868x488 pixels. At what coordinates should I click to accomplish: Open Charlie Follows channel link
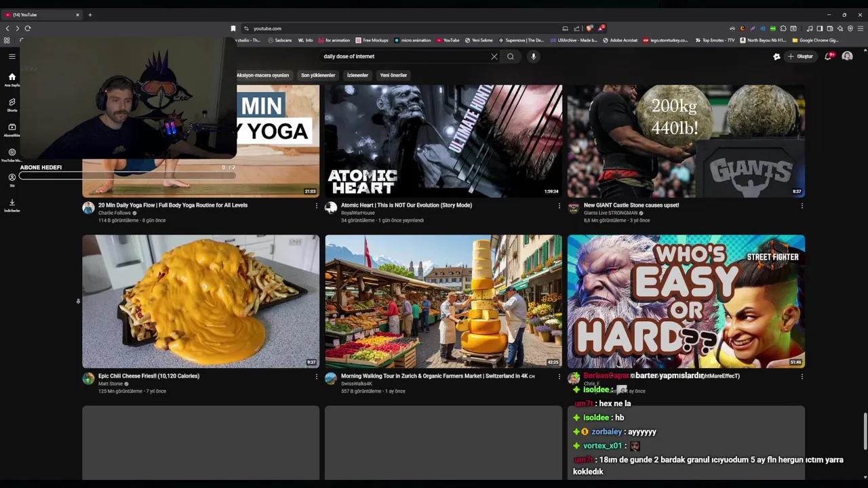(x=115, y=213)
